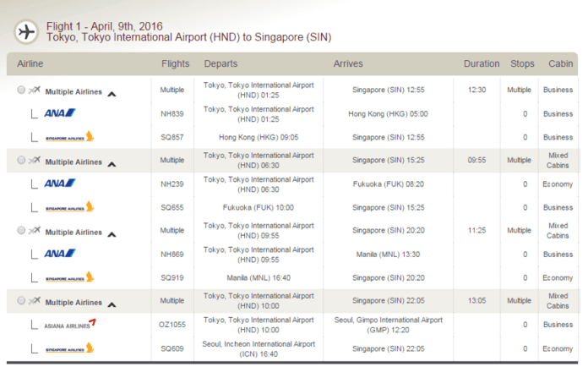Click ANA logo for flight NH869

click(60, 254)
